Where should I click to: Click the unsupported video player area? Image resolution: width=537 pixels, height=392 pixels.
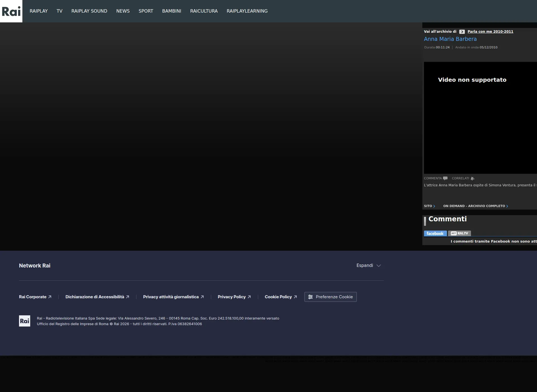coord(480,118)
